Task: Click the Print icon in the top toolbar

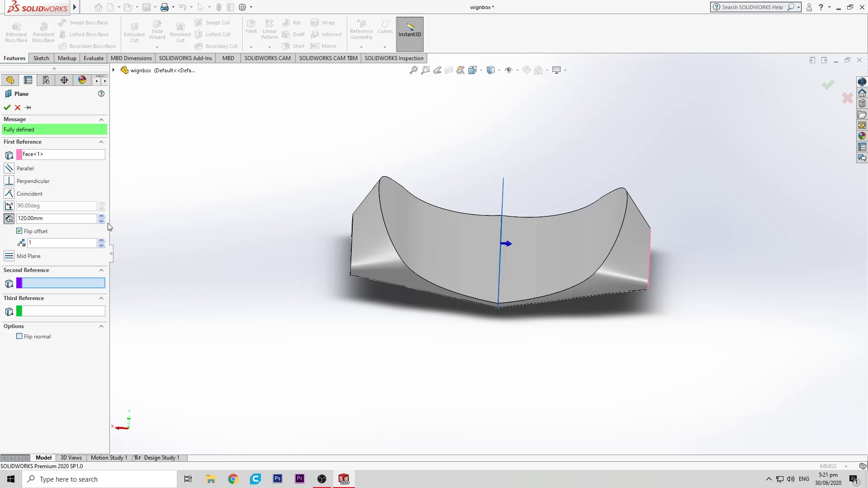Action: tap(165, 7)
